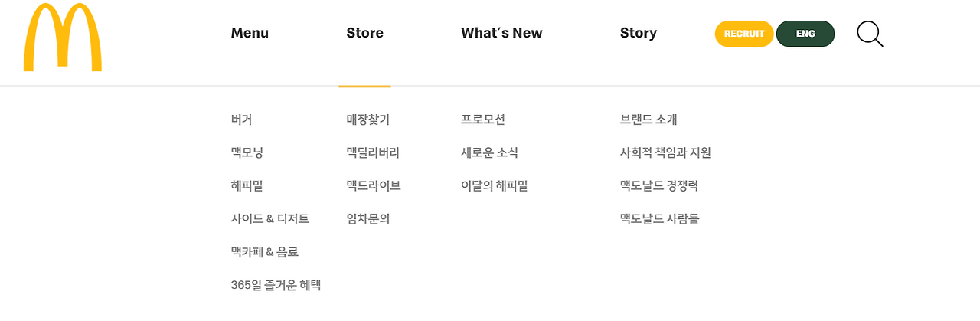Go to the 이달의 해피밀 link
The width and height of the screenshot is (980, 321).
(495, 185)
